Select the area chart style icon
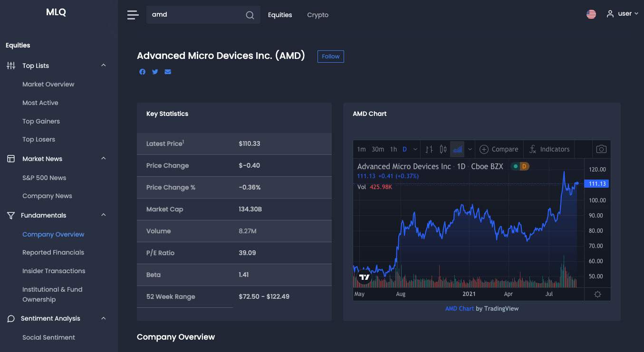The height and width of the screenshot is (352, 644). click(x=457, y=149)
